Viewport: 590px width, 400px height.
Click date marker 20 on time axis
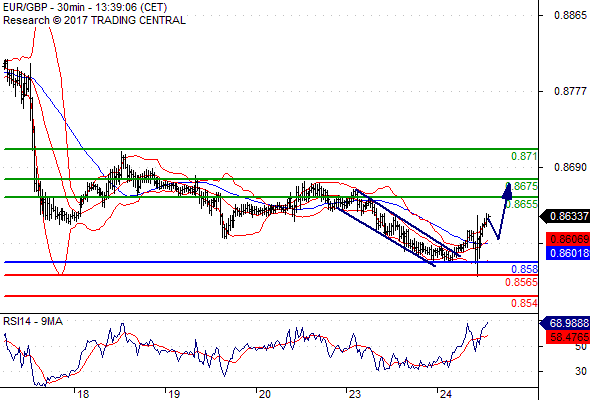click(x=264, y=394)
